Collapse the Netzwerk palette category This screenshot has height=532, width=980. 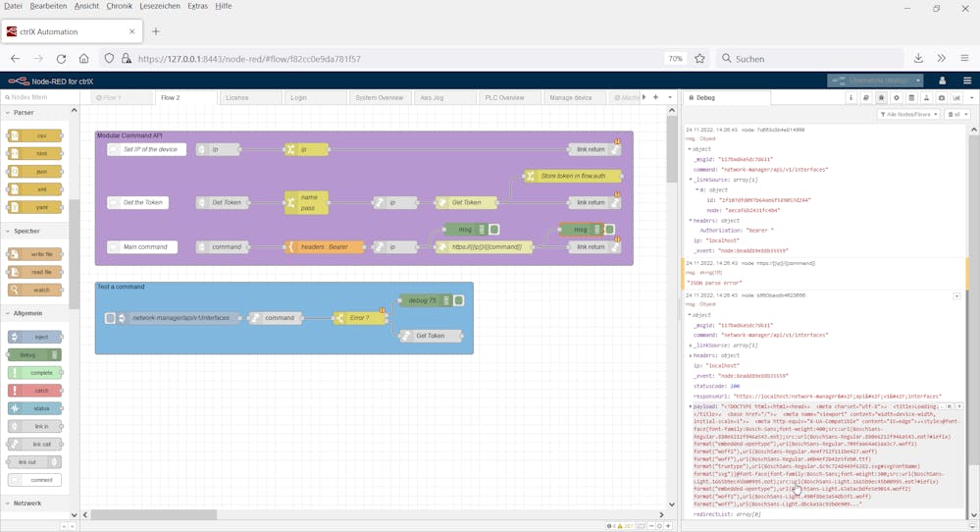pos(26,504)
